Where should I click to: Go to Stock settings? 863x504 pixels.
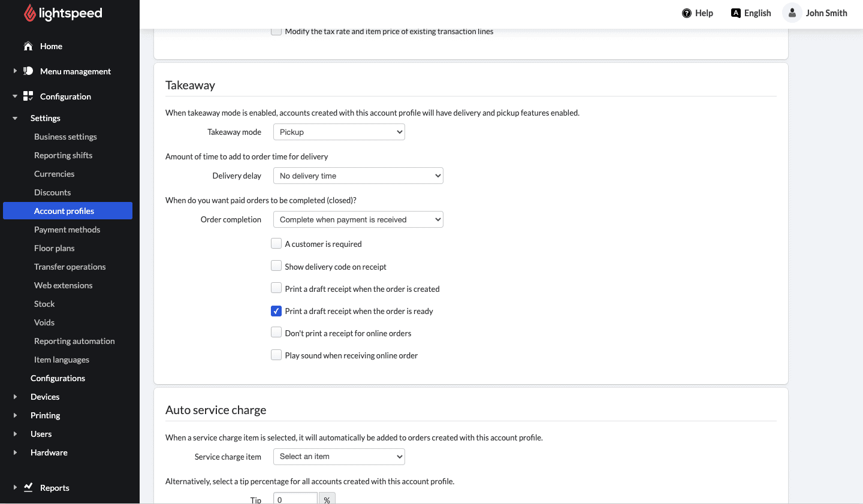(44, 304)
